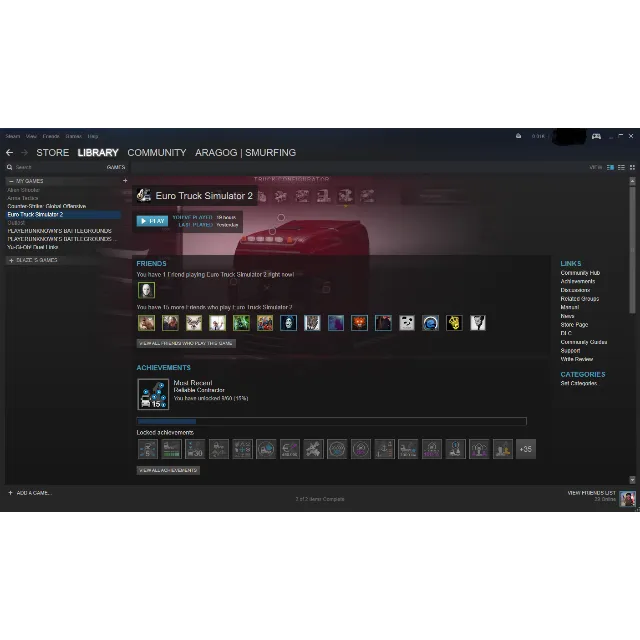Switch to the COMMUNITY tab
Viewport: 640px width, 640px height.
[157, 153]
